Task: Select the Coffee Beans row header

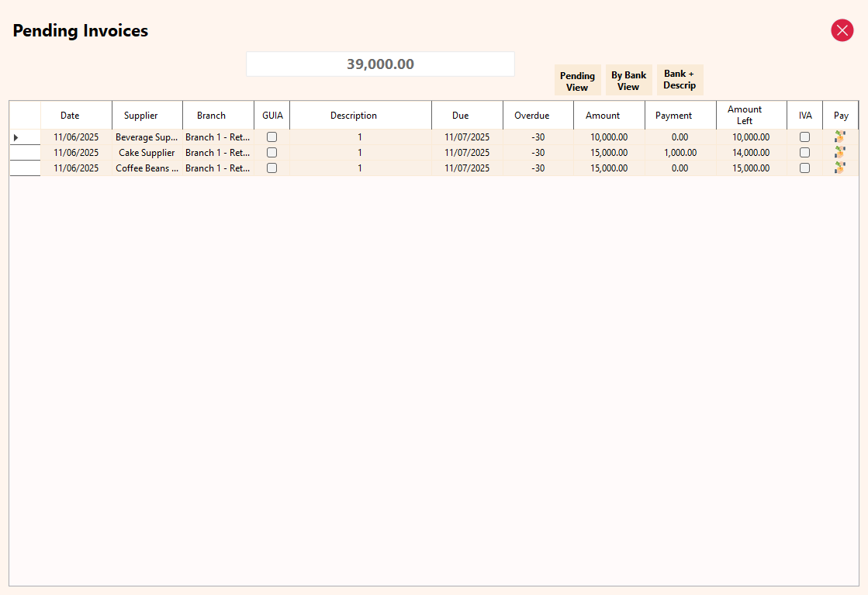Action: 25,168
